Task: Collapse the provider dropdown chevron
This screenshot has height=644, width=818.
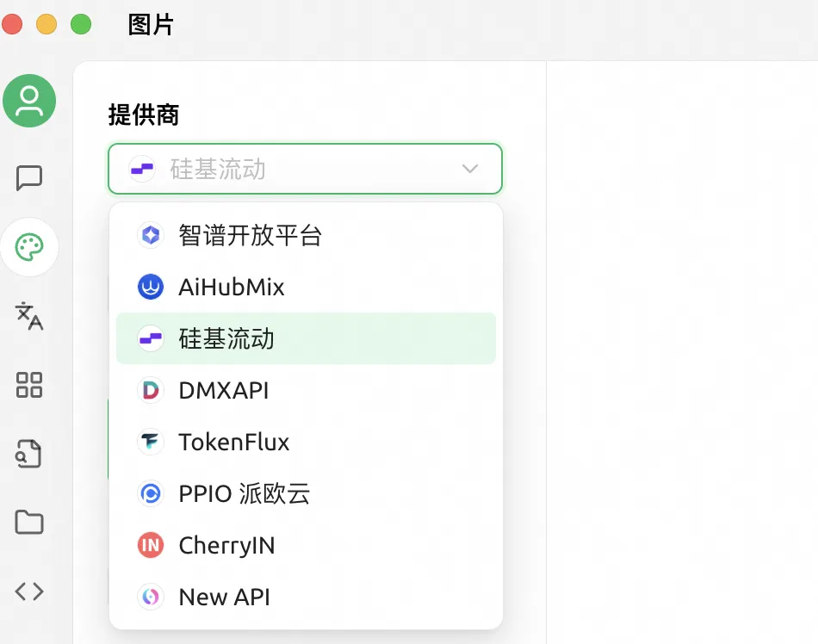Action: [x=470, y=169]
